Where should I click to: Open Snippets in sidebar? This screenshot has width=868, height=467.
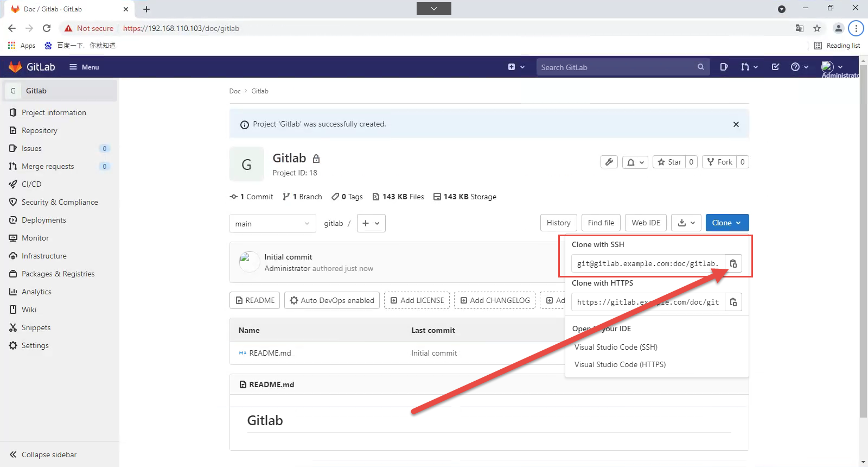tap(59, 327)
